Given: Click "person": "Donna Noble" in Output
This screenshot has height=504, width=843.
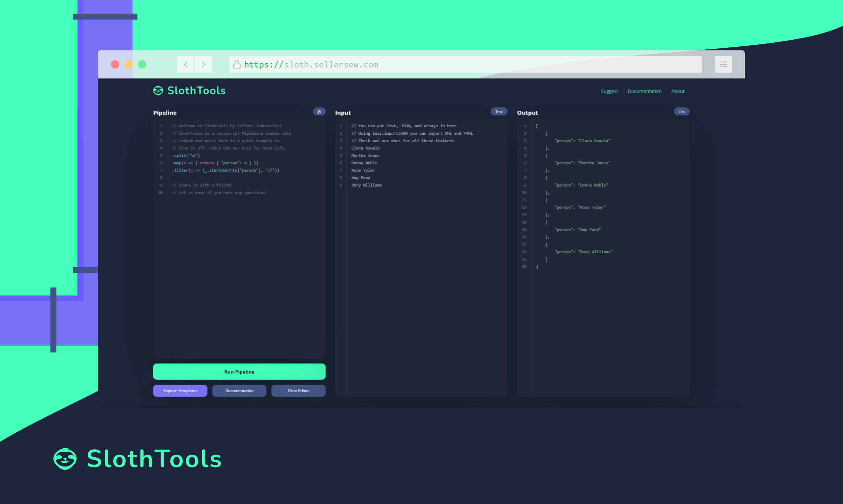Looking at the screenshot, I should 581,185.
